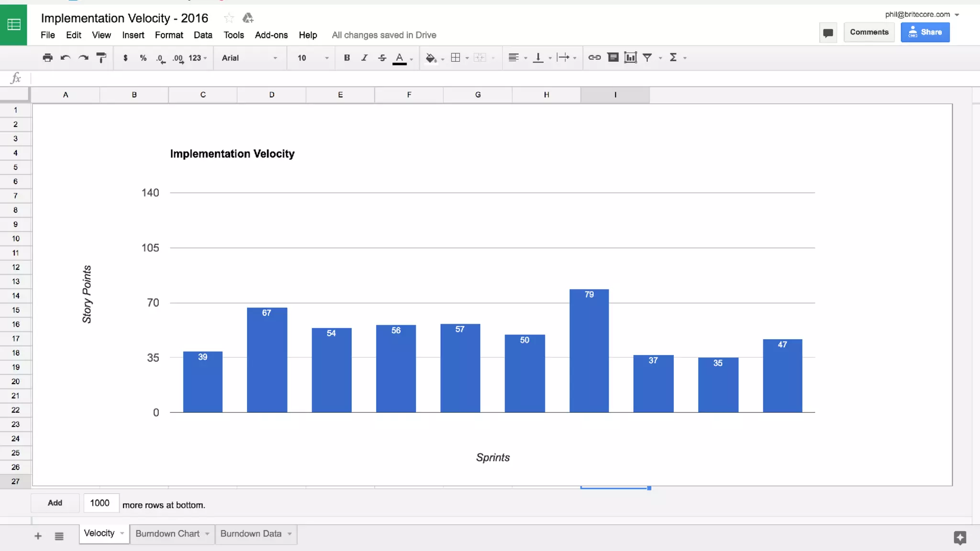Toggle bold formatting
Viewport: 980px width, 551px height.
click(x=347, y=58)
